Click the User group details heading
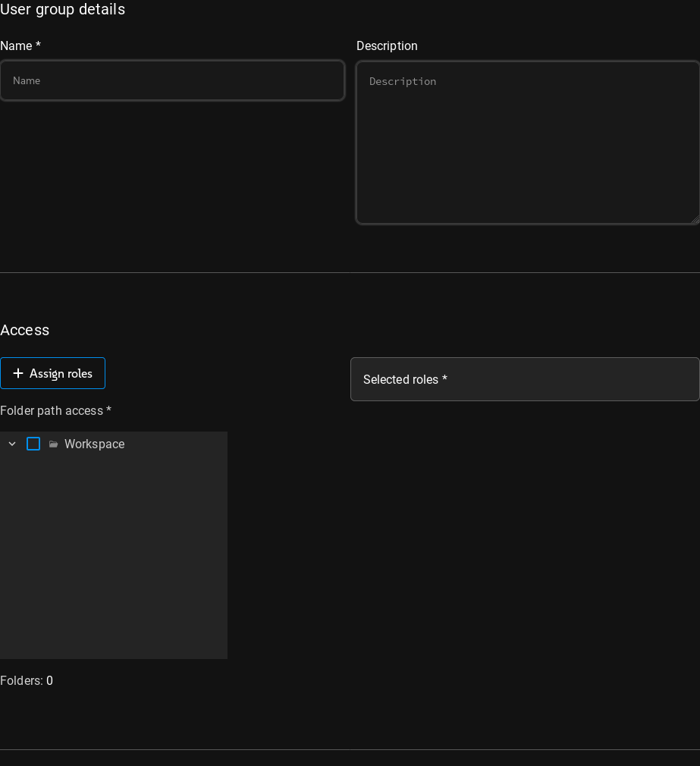 [62, 10]
